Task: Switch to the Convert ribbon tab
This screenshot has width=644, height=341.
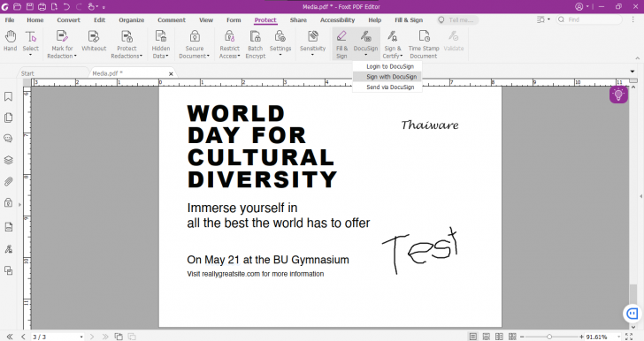Action: coord(69,19)
